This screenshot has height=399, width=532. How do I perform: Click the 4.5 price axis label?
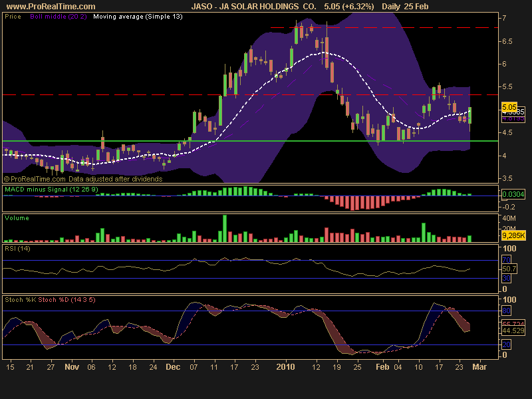click(507, 132)
